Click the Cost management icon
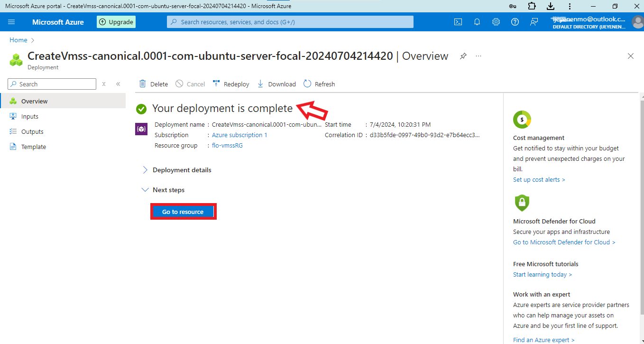Viewport: 644px width, 344px height. (522, 120)
